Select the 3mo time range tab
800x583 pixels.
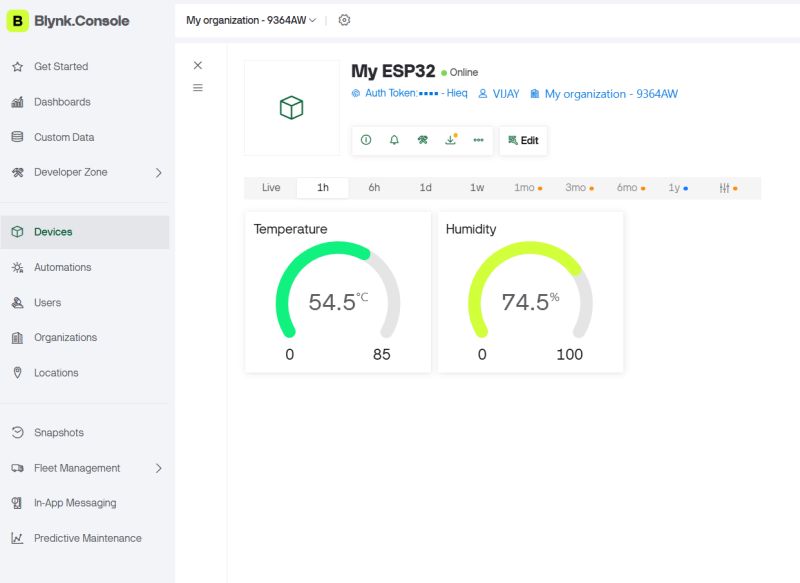click(x=579, y=188)
